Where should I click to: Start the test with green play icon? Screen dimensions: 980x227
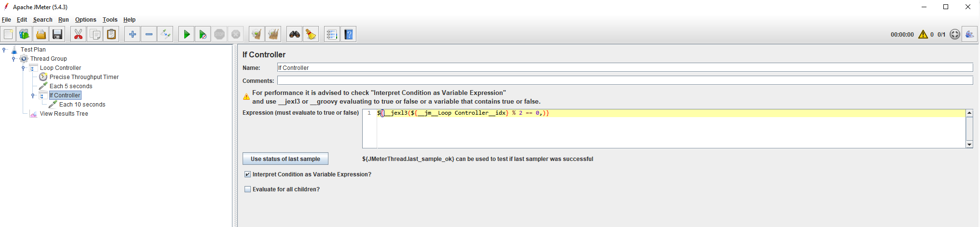[x=186, y=34]
